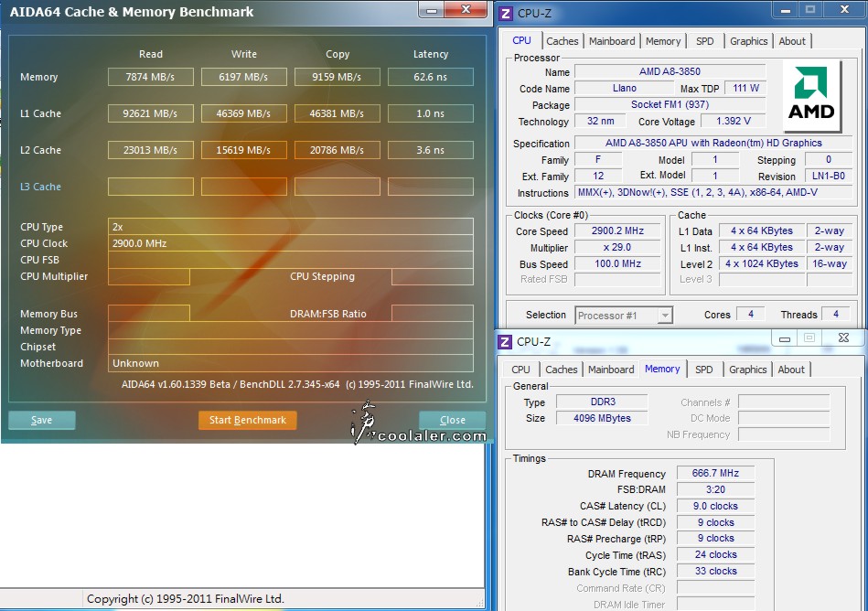Click the L1 Cache Write value 46369 MB/s
This screenshot has height=611, width=868.
[243, 113]
